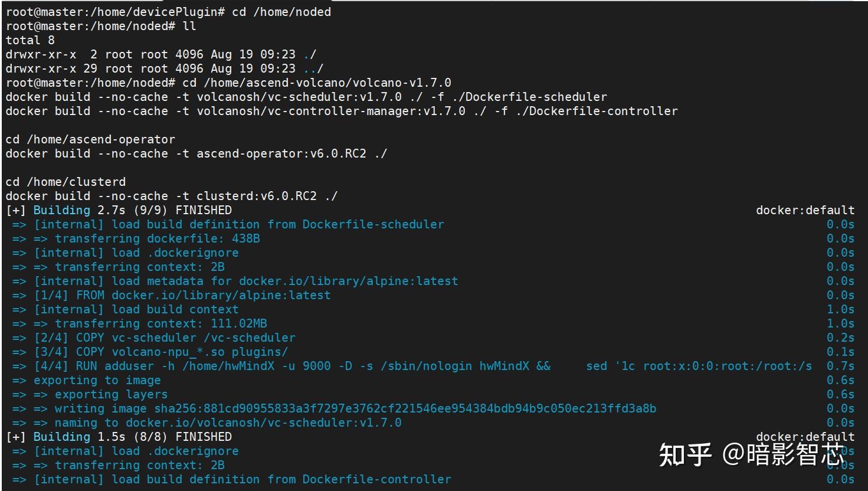Screen dimensions: 868x491
Task: Click the 'total 8' output line
Action: [x=30, y=40]
